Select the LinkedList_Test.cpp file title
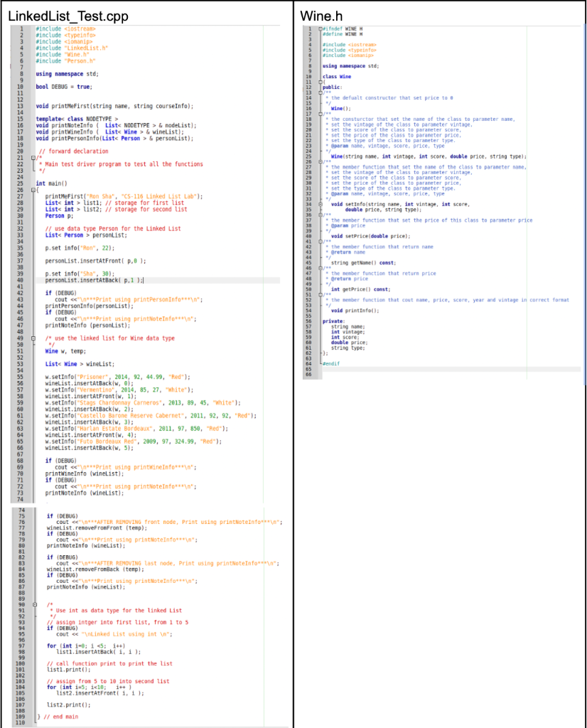Screen dimensions: 587x728 [68, 15]
